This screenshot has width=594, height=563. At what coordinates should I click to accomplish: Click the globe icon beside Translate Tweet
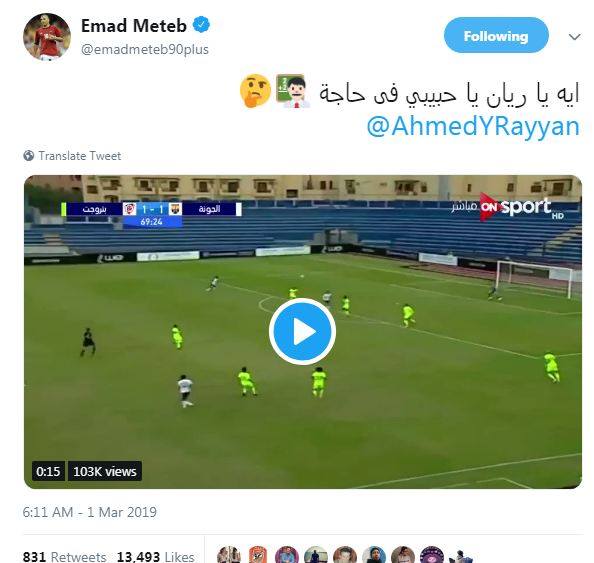(28, 156)
